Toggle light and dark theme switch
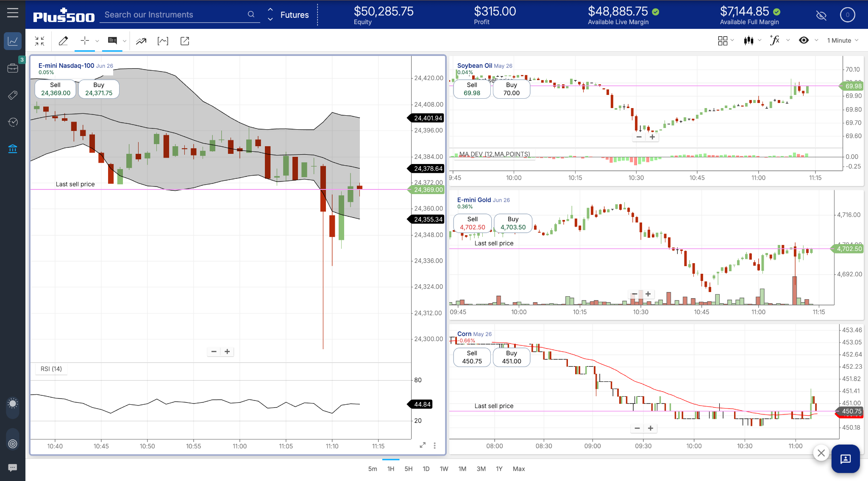Image resolution: width=868 pixels, height=481 pixels. click(x=13, y=408)
